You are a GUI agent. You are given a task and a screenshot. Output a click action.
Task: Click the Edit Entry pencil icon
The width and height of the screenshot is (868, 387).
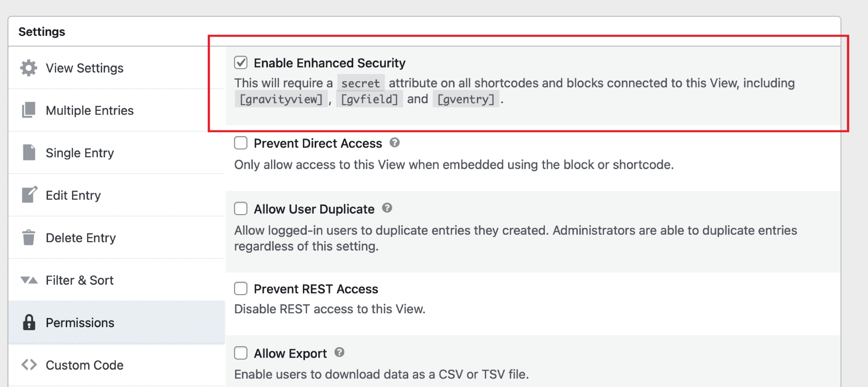click(29, 195)
